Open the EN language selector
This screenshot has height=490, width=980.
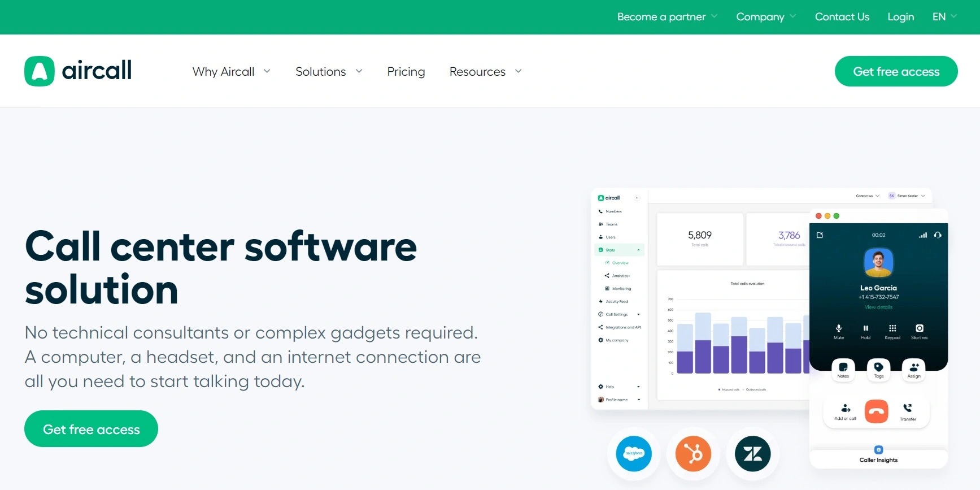coord(944,17)
